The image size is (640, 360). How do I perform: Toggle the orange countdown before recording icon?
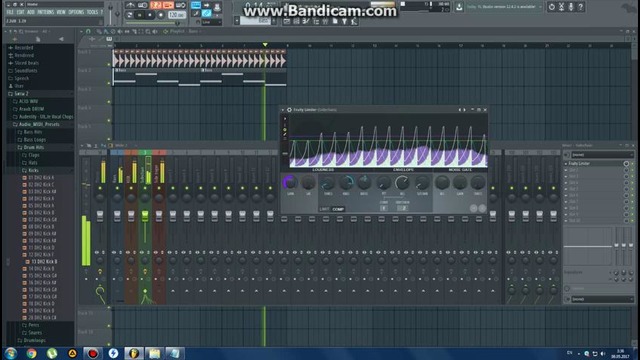pyautogui.click(x=156, y=5)
